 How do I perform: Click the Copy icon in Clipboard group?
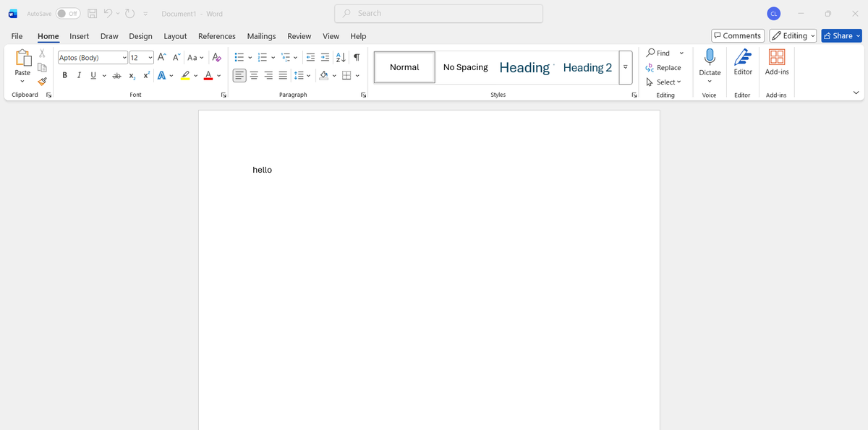(42, 67)
